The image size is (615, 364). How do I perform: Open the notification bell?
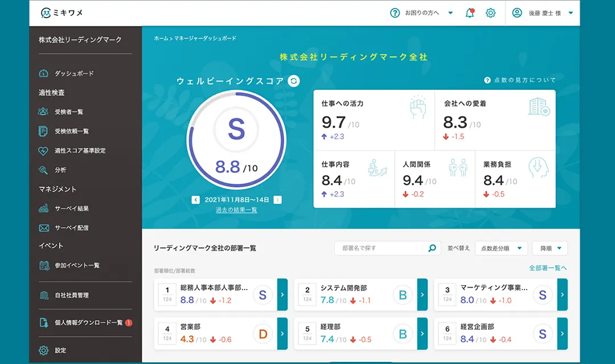coord(469,13)
